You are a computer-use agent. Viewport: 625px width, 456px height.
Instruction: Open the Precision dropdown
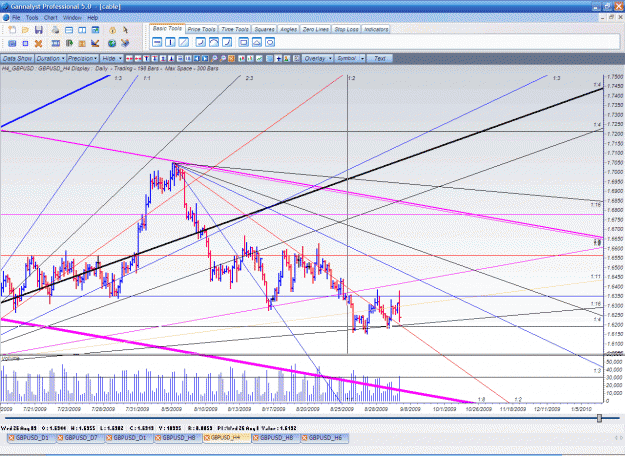(83, 59)
